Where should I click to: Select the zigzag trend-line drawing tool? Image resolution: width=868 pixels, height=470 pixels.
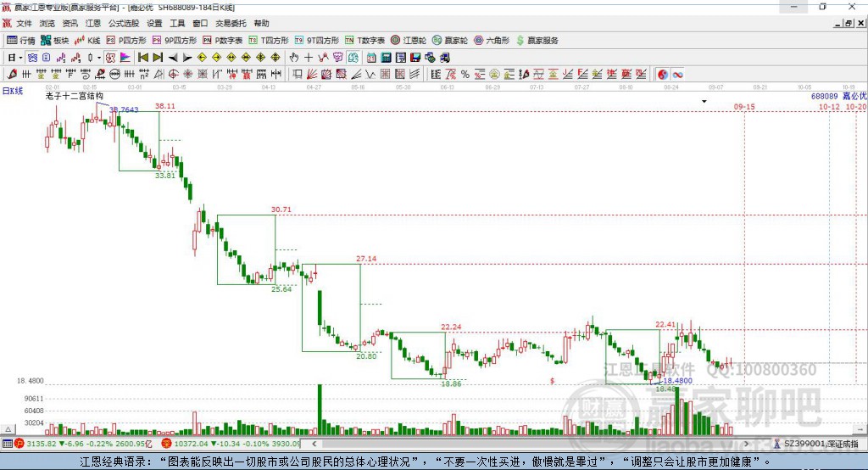323,58
